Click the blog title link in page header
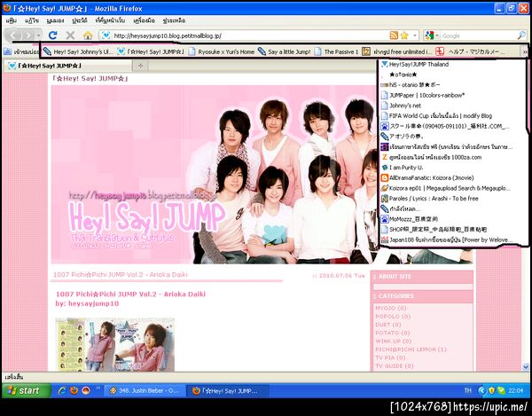532x416 pixels. pyautogui.click(x=90, y=79)
